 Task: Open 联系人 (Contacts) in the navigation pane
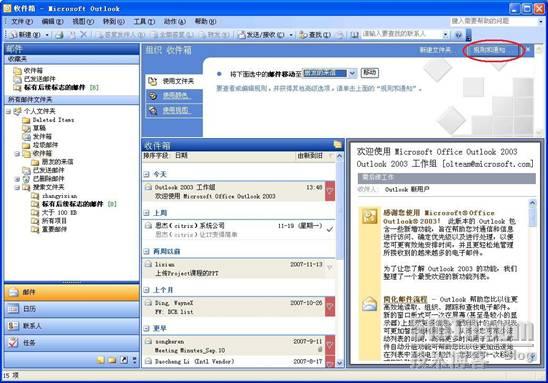pyautogui.click(x=72, y=326)
